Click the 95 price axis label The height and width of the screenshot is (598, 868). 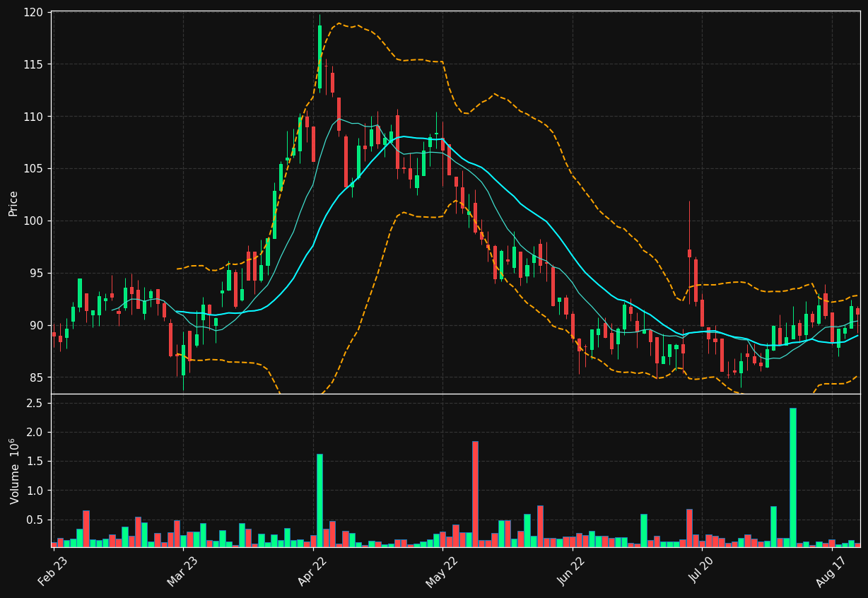pyautogui.click(x=37, y=274)
